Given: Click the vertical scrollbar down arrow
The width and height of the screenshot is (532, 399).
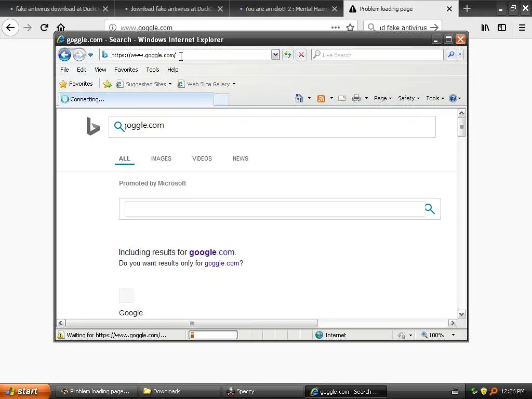Looking at the screenshot, I should click(461, 314).
